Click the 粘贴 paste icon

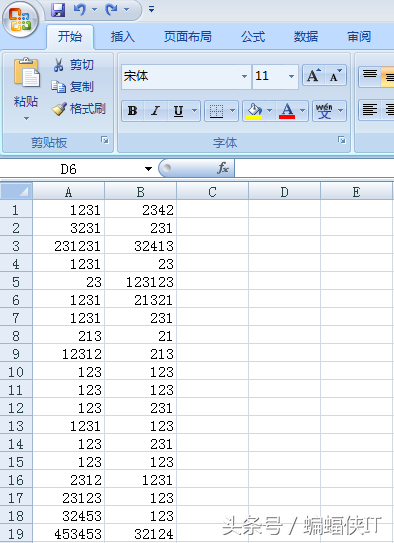(x=26, y=73)
